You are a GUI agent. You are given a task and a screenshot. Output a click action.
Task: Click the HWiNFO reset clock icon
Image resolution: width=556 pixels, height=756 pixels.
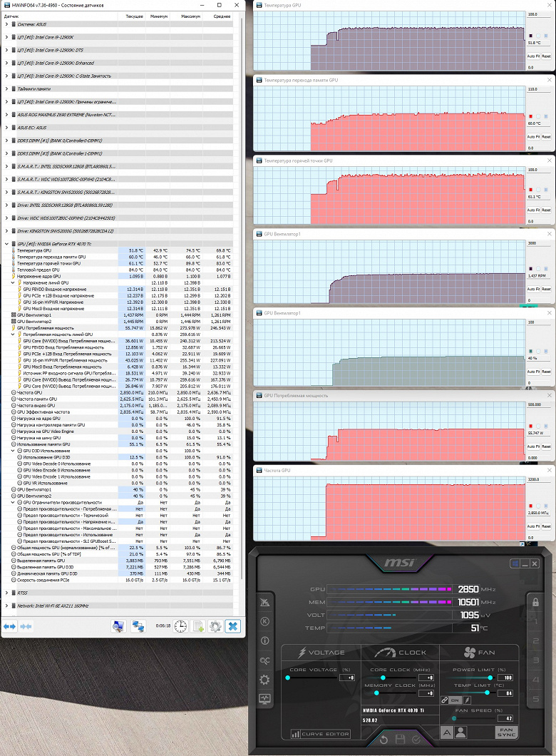[x=180, y=626]
